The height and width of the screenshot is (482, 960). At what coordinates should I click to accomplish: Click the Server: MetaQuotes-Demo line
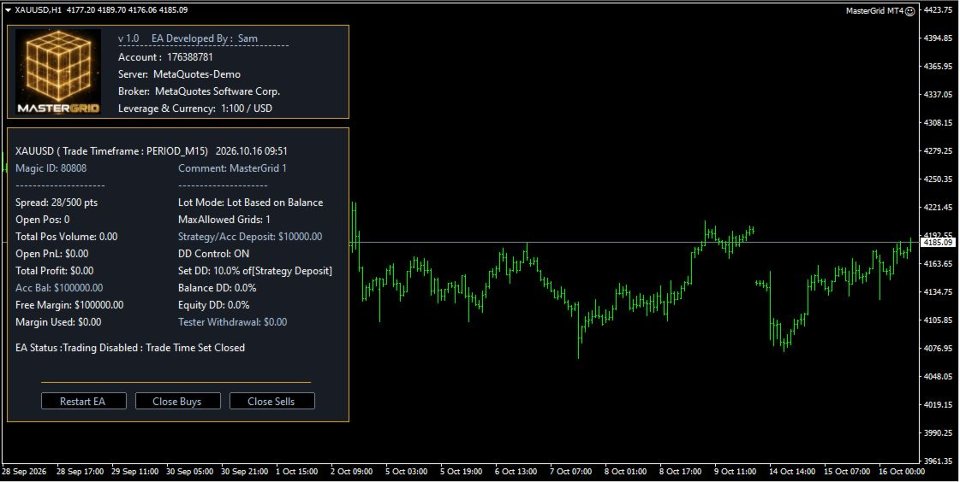pos(179,74)
